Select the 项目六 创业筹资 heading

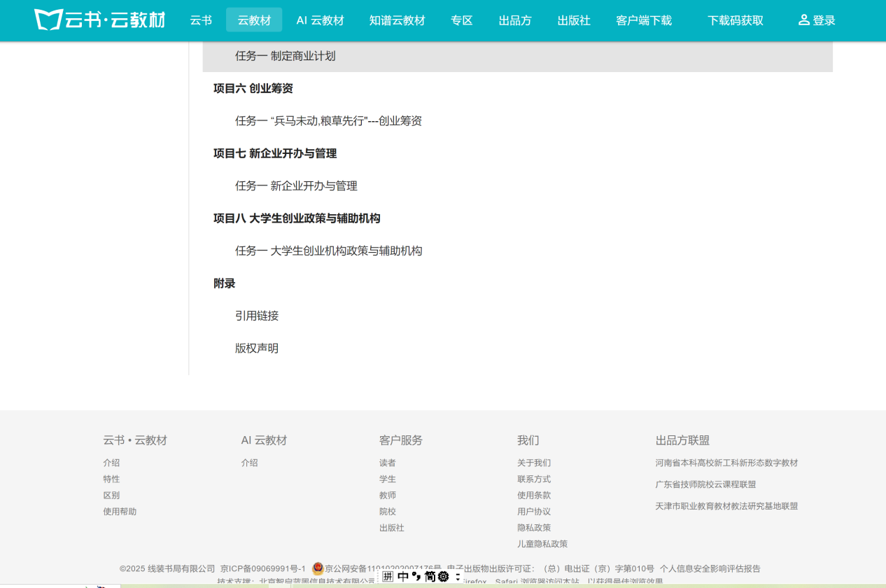coord(253,88)
